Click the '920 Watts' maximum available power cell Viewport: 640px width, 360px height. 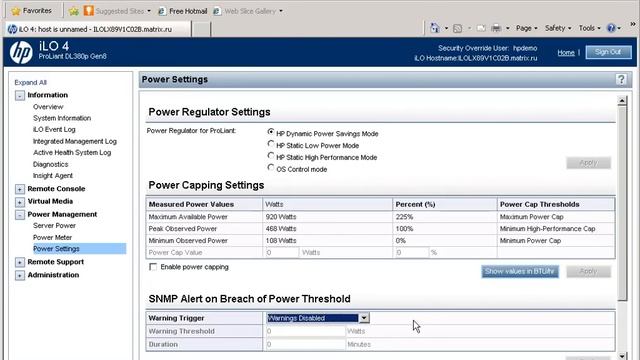click(327, 217)
